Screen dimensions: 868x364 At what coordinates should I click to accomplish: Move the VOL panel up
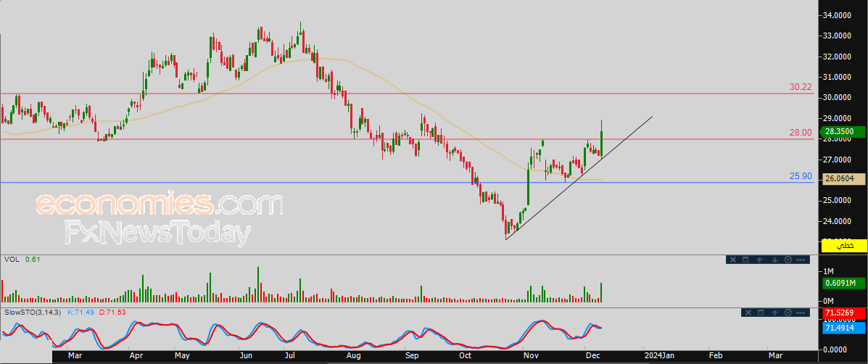click(760, 260)
